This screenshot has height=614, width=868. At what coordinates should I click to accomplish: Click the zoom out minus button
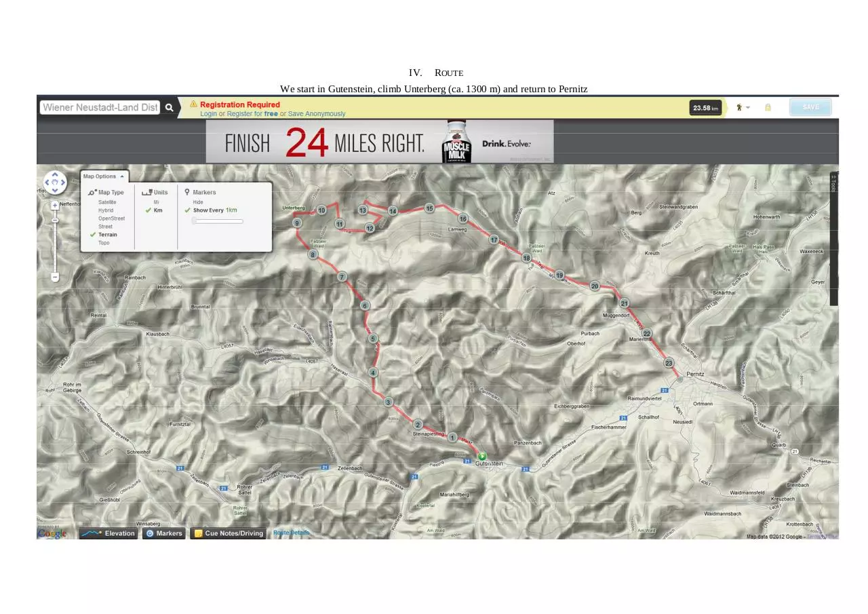pos(55,277)
